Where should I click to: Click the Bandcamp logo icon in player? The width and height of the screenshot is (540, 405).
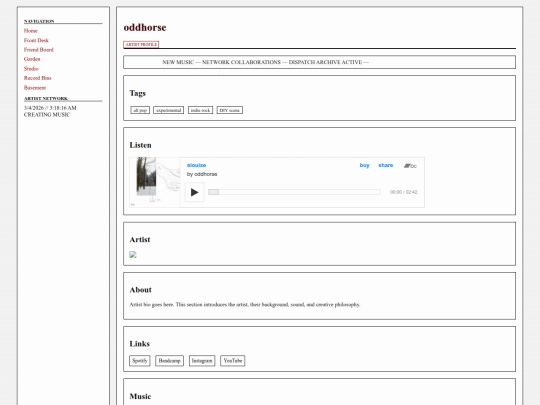point(410,166)
